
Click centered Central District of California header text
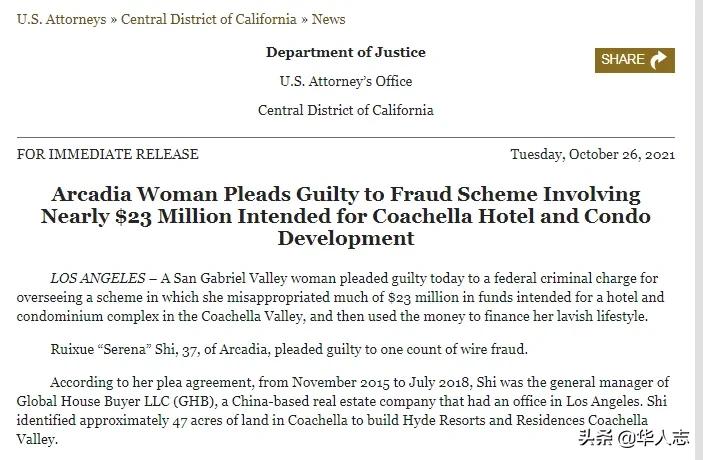(346, 110)
